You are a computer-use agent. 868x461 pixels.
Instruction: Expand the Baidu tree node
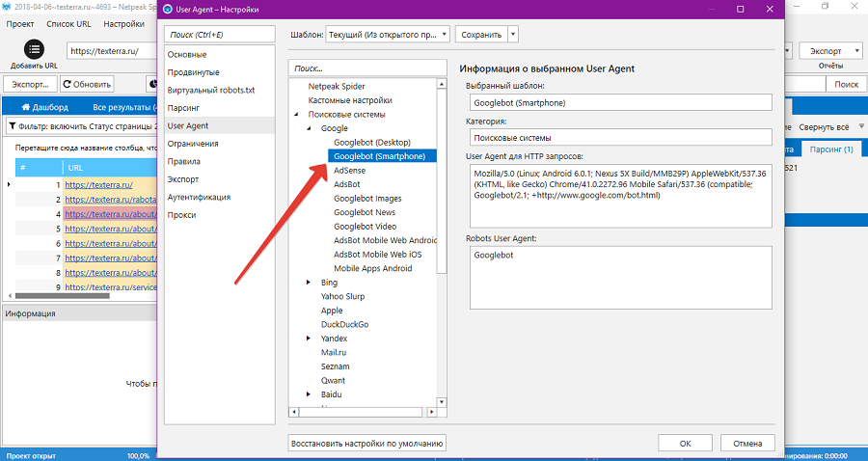point(309,394)
